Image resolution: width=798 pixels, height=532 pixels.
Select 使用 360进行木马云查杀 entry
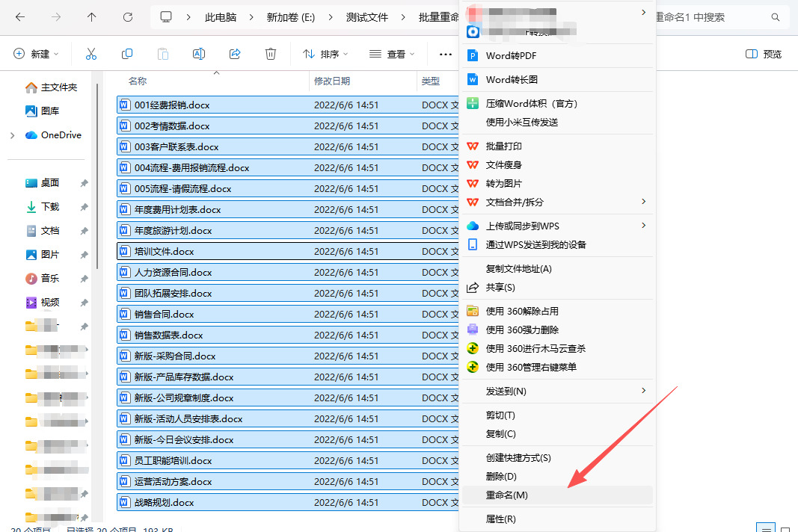click(x=557, y=348)
